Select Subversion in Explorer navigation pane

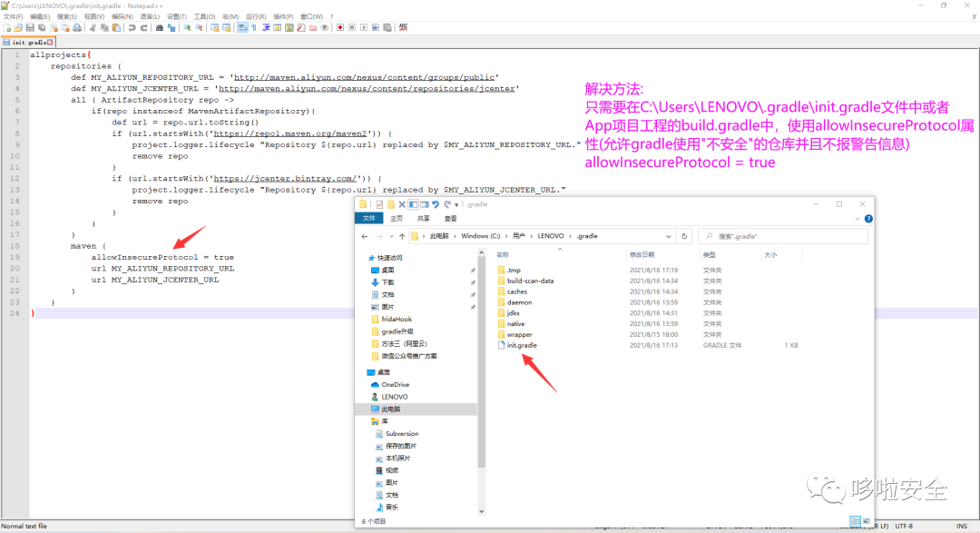401,433
